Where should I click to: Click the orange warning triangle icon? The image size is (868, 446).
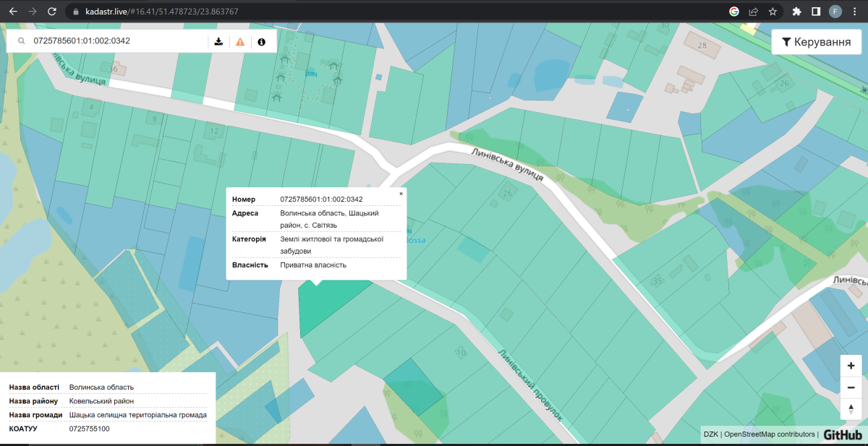point(240,41)
